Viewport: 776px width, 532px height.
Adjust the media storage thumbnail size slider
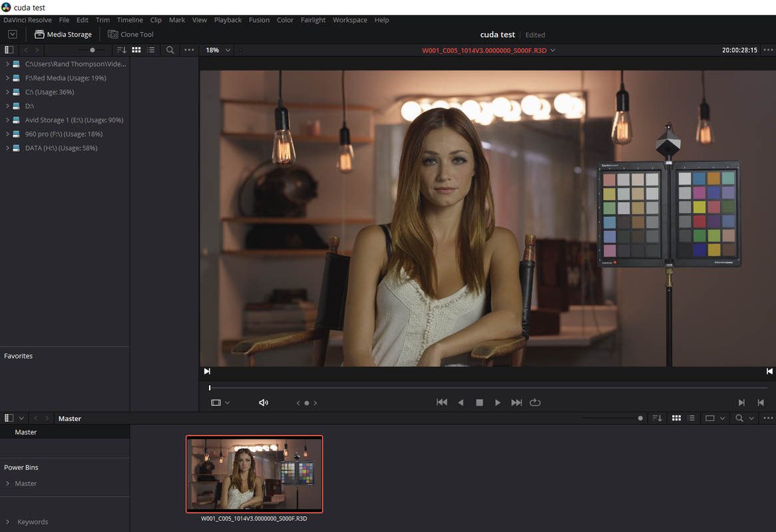coord(92,50)
